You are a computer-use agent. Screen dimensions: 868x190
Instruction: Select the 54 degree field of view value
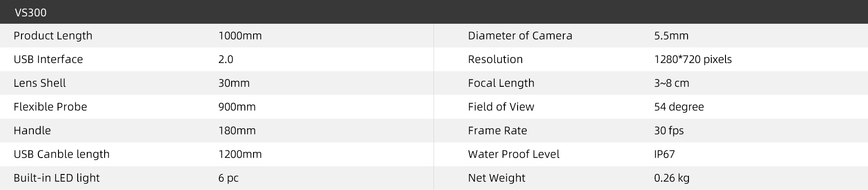pos(679,107)
